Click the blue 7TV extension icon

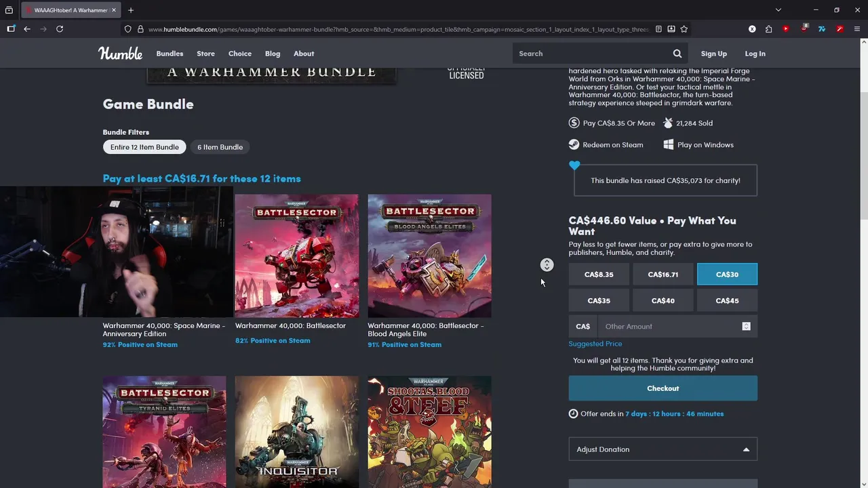pos(822,29)
